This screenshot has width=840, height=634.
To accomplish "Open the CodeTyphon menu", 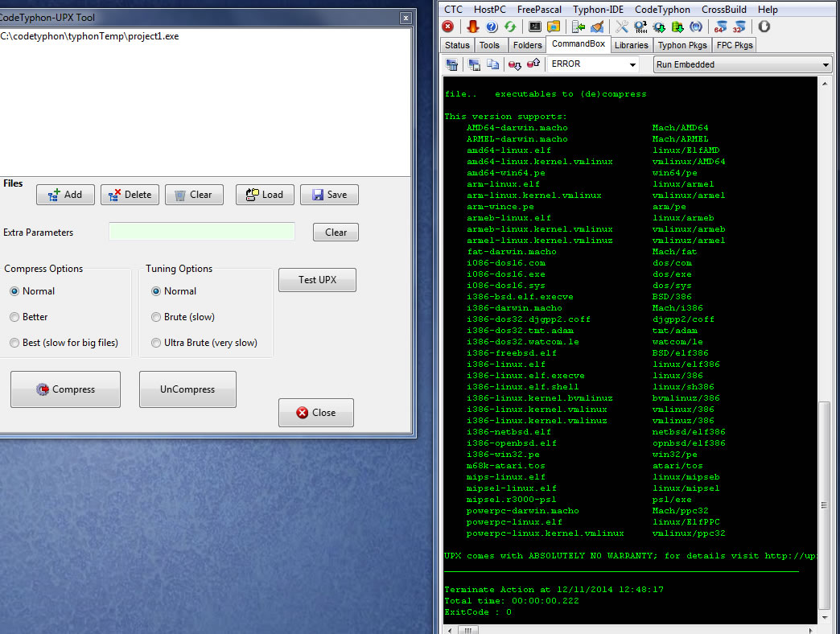I will tap(663, 10).
